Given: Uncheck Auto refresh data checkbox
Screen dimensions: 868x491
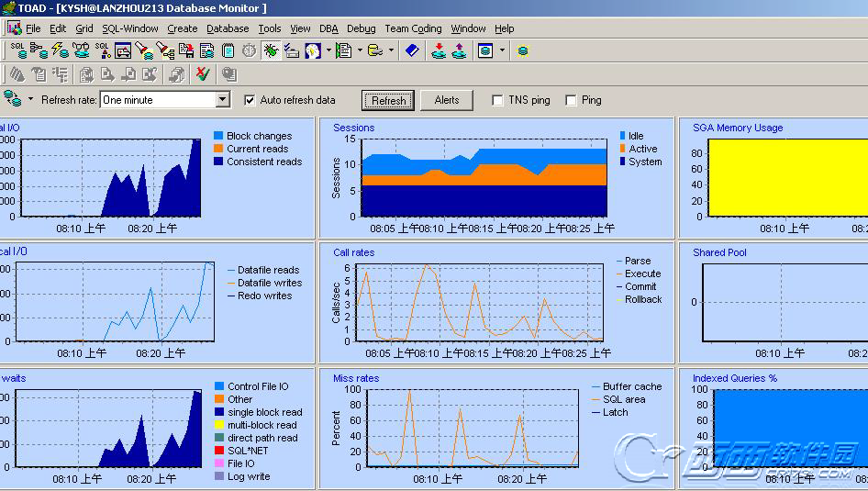Looking at the screenshot, I should coord(250,100).
